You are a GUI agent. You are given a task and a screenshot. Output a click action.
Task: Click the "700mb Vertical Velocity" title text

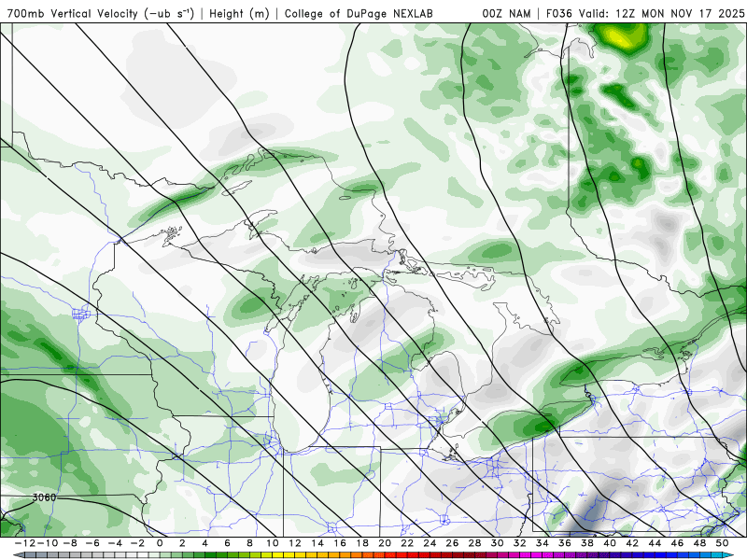[x=73, y=13]
